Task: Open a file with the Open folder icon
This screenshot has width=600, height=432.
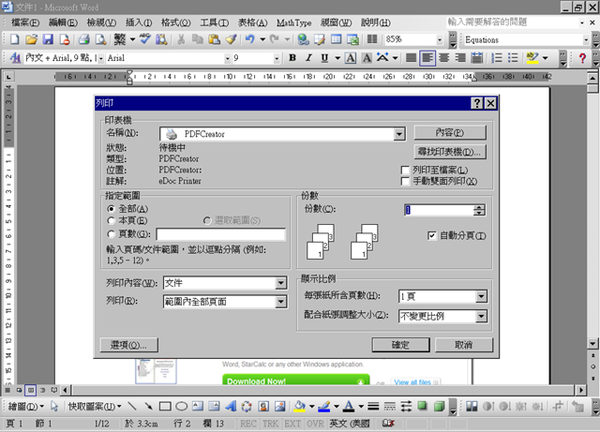Action: [x=31, y=39]
